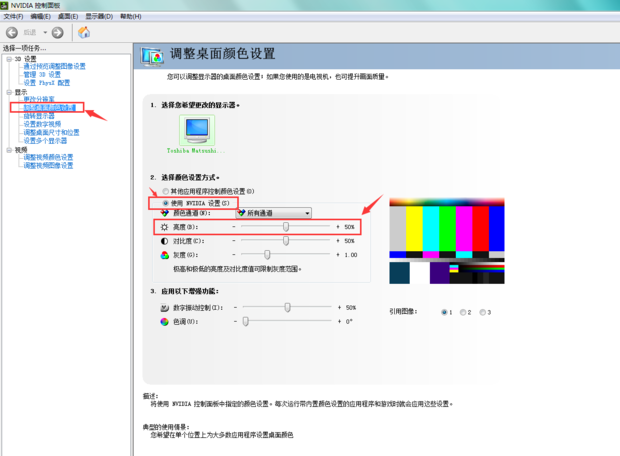Screen dimensions: 620x456
Task: Select 使用 NVIDIA 设置 radio button
Action: (x=166, y=203)
